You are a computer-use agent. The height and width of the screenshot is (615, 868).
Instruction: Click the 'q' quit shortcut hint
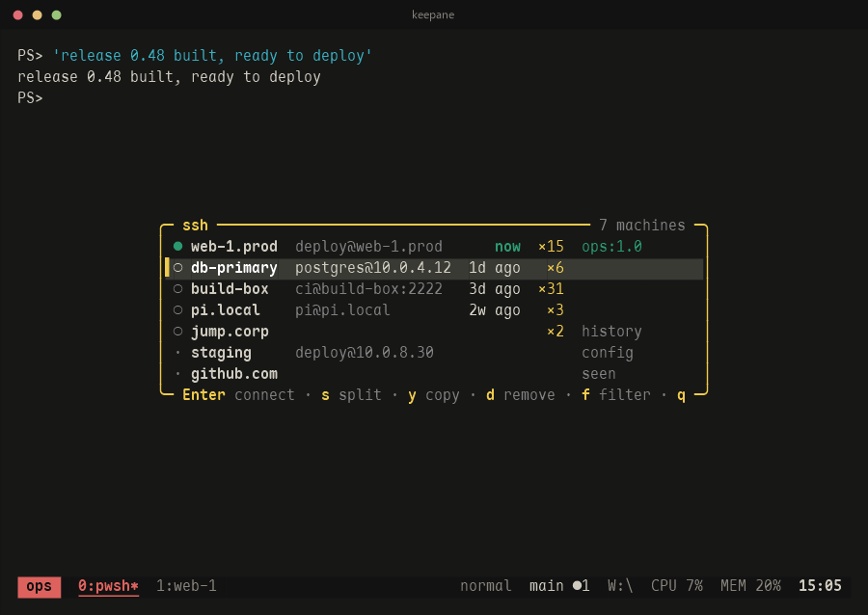click(x=682, y=396)
